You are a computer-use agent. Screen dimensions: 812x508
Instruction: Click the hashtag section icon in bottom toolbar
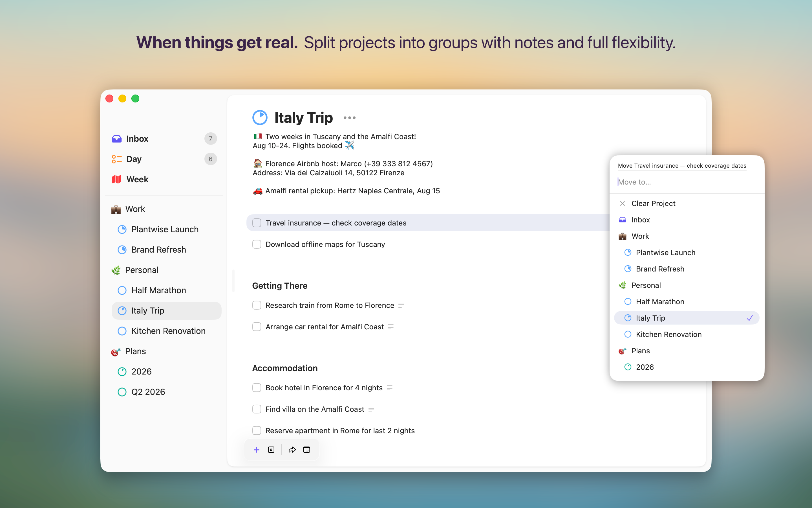(x=271, y=450)
